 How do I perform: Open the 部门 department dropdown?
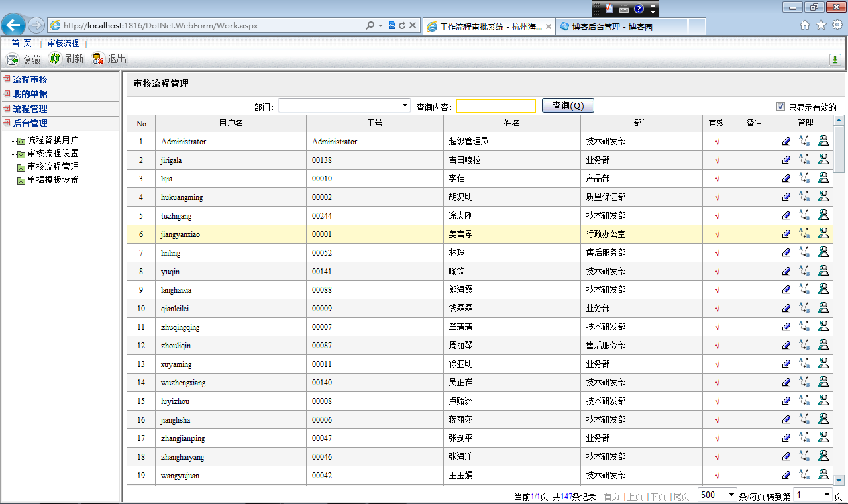[344, 106]
